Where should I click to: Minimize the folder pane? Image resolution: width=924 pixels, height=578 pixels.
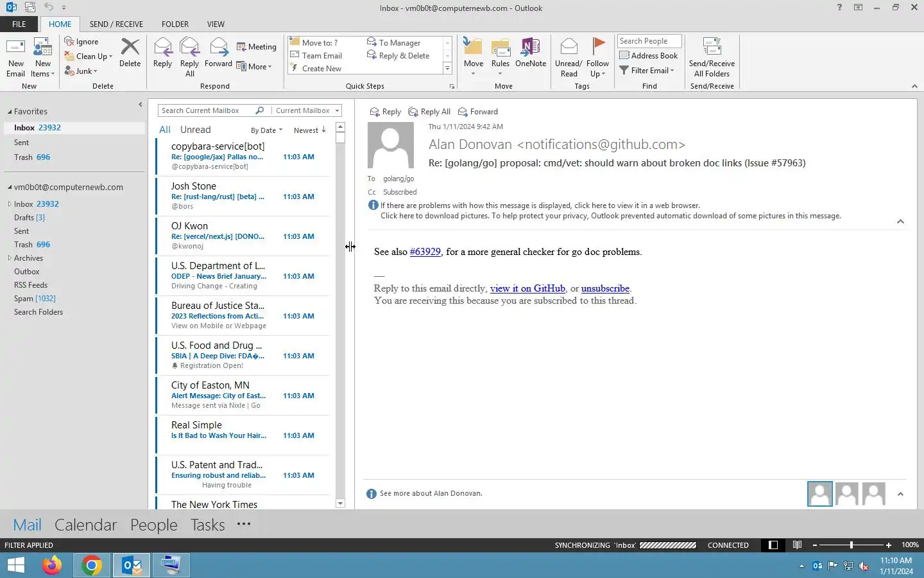140,104
